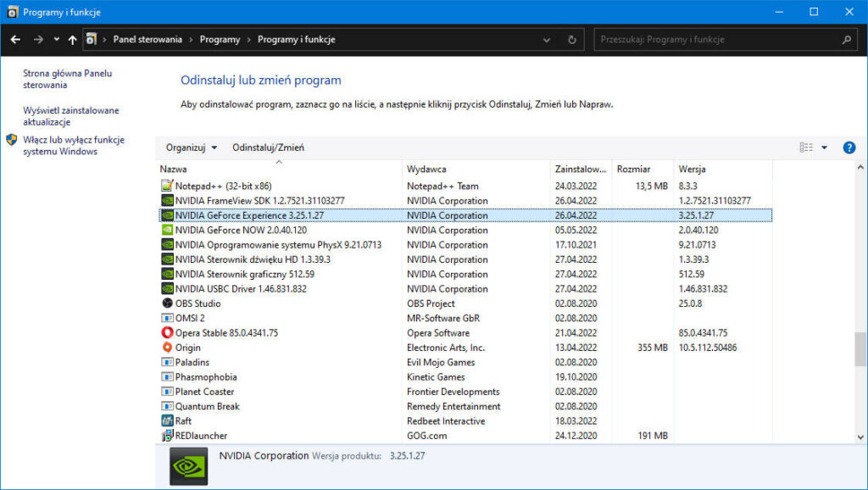Sort by the Wersja column header
The image size is (868, 490).
point(722,169)
